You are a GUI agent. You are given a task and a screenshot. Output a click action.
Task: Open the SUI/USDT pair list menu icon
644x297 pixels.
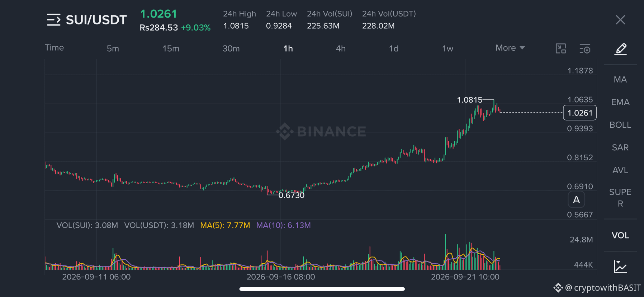pyautogui.click(x=53, y=20)
